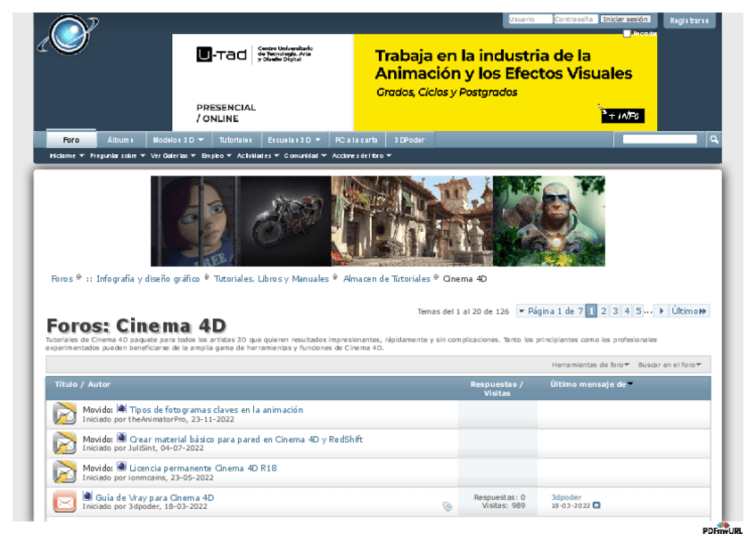The width and height of the screenshot is (756, 534).
Task: Select the Foro tab
Action: coord(71,139)
